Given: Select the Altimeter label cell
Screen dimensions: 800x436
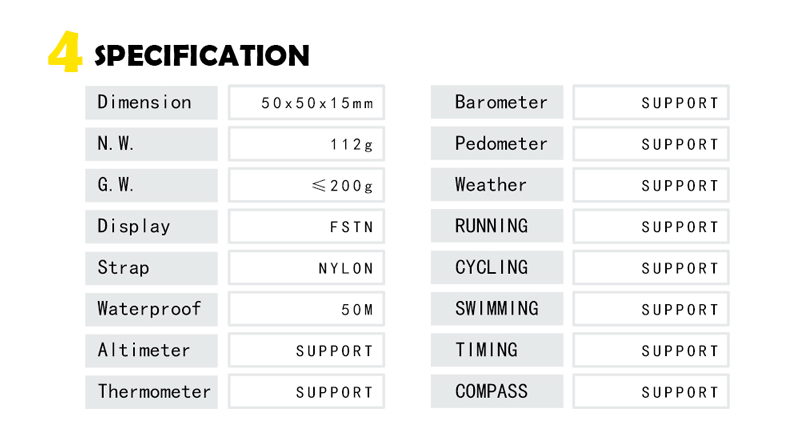Looking at the screenshot, I should [x=151, y=351].
